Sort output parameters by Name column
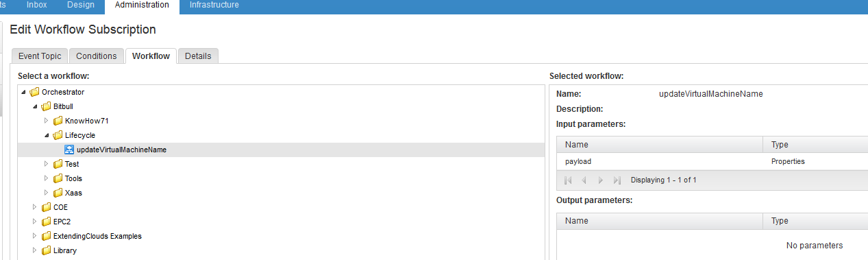 pos(660,221)
